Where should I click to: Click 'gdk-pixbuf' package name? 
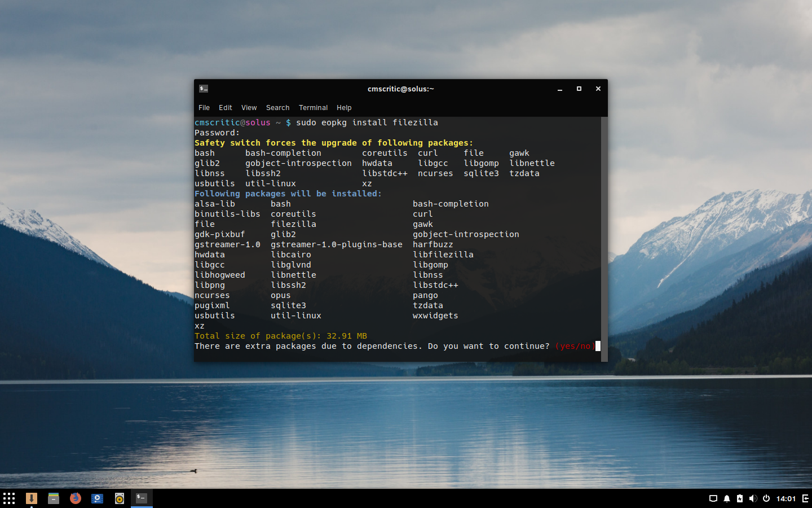click(220, 234)
